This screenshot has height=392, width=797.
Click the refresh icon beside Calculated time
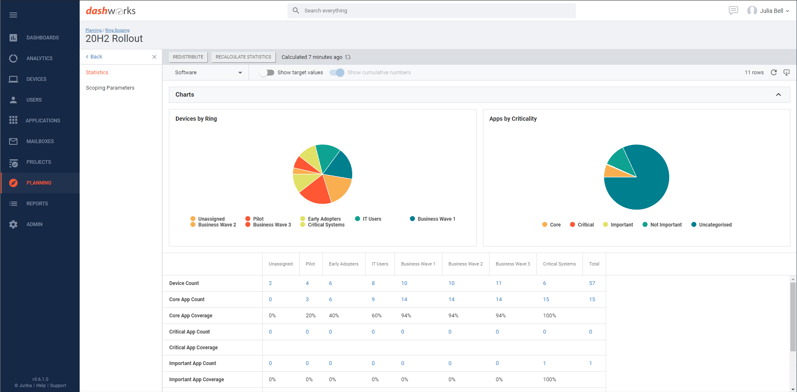(348, 57)
